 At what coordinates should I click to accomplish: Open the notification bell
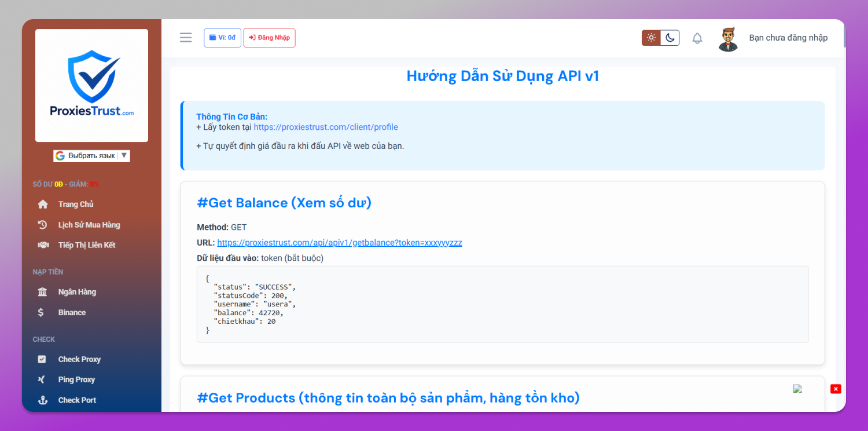coord(697,38)
